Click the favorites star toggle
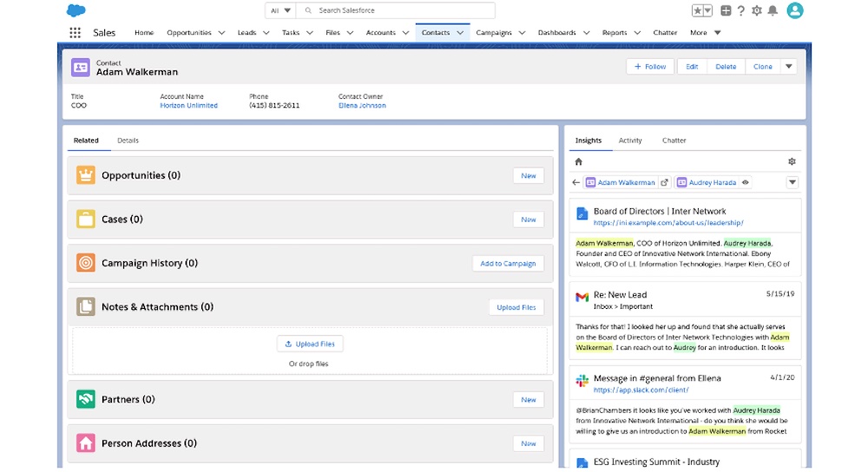The width and height of the screenshot is (868, 472). click(x=697, y=10)
